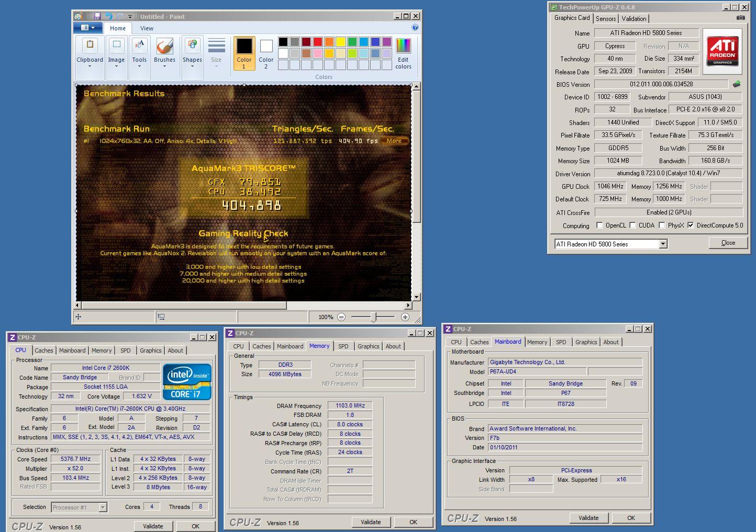This screenshot has width=756, height=532.
Task: Click the GPU-Z title bar app icon
Action: click(553, 7)
